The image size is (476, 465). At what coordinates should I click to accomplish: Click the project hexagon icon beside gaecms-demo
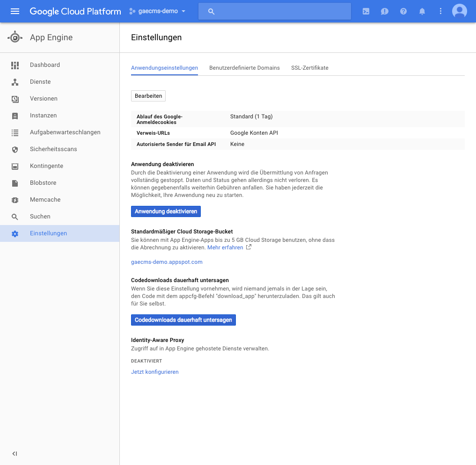point(132,11)
